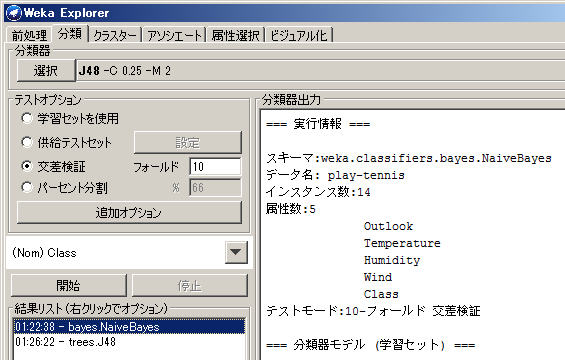Click the Outlook attribute in output
Image resolution: width=565 pixels, height=360 pixels.
[x=388, y=226]
